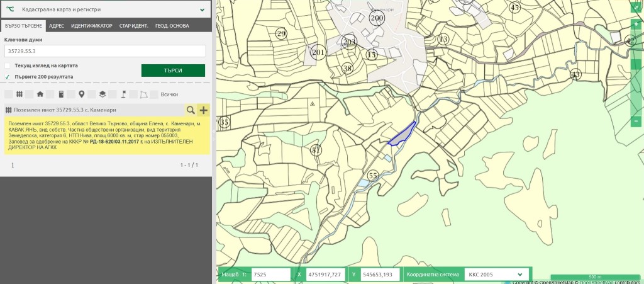
Task: Click the keywords search input field
Action: click(x=105, y=51)
